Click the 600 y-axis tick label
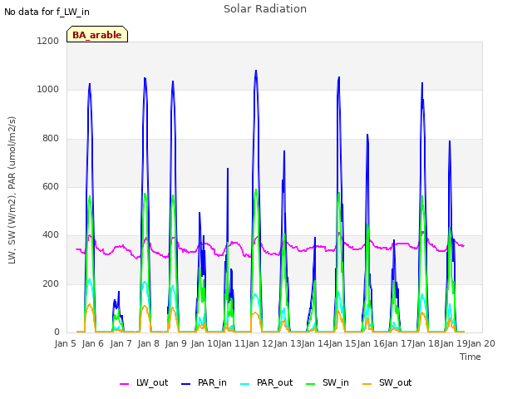 tap(51, 186)
